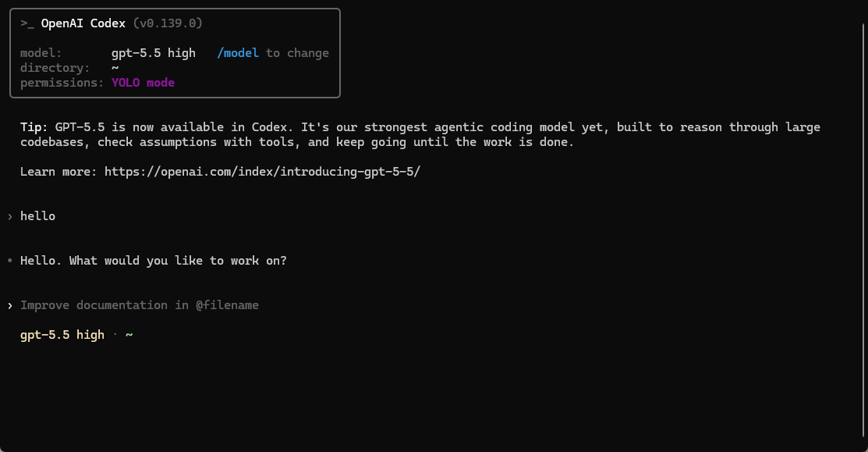Open the introducing-gpt-5-5 link
This screenshot has height=452, width=868.
[x=262, y=172]
